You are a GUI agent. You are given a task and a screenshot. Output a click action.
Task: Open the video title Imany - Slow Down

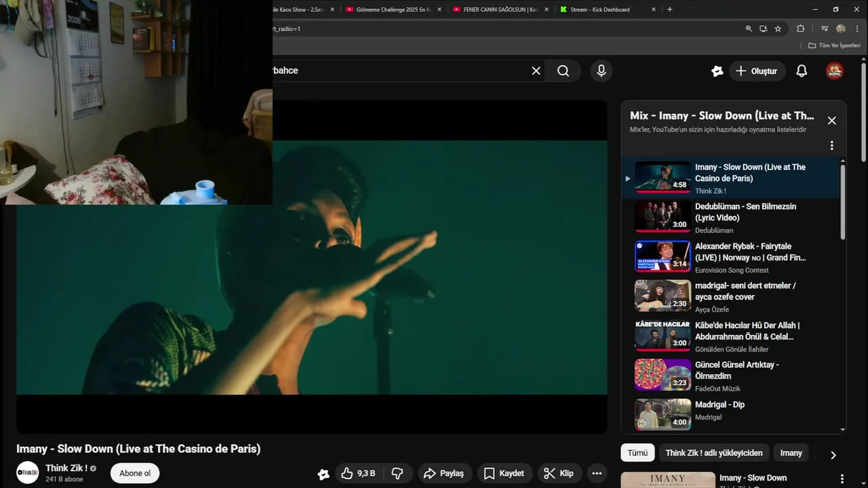tap(138, 449)
